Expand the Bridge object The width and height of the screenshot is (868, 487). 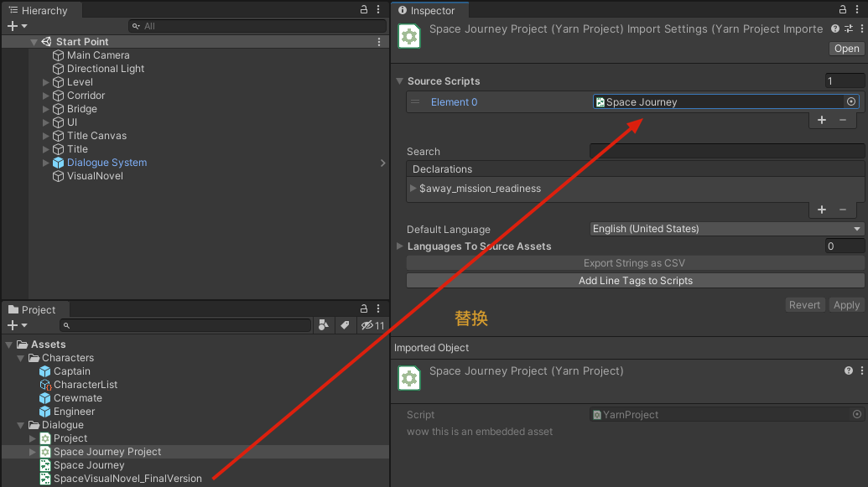[x=46, y=109]
